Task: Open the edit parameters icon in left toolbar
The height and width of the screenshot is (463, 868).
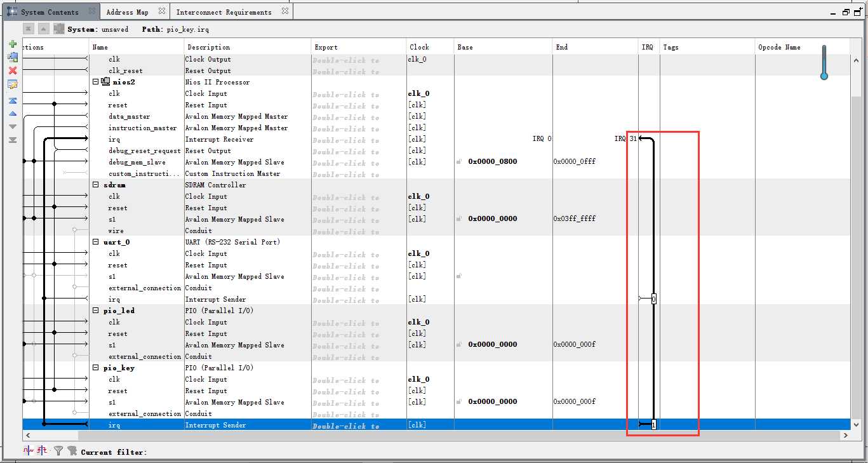Action: pos(13,84)
